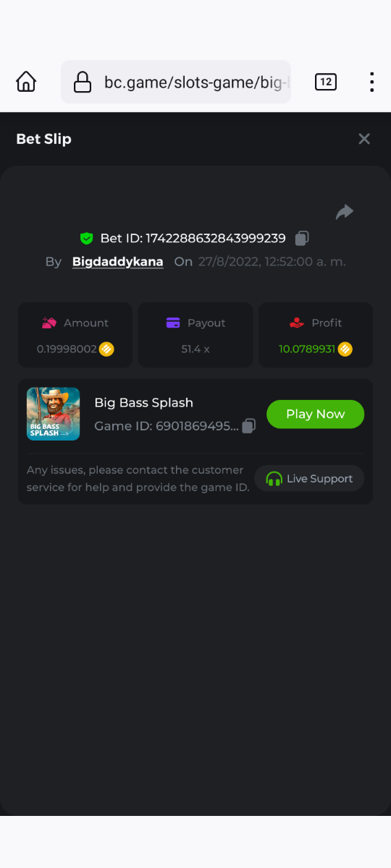Copy the Bet ID number

(303, 238)
